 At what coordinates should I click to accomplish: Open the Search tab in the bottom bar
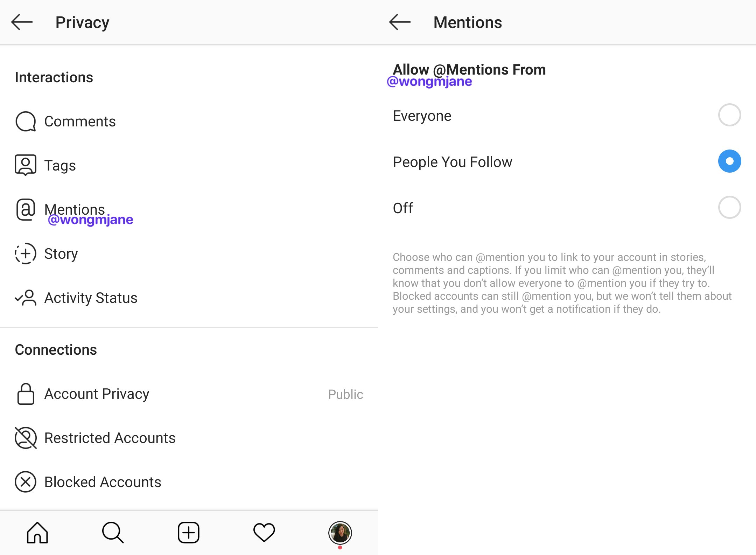113,533
